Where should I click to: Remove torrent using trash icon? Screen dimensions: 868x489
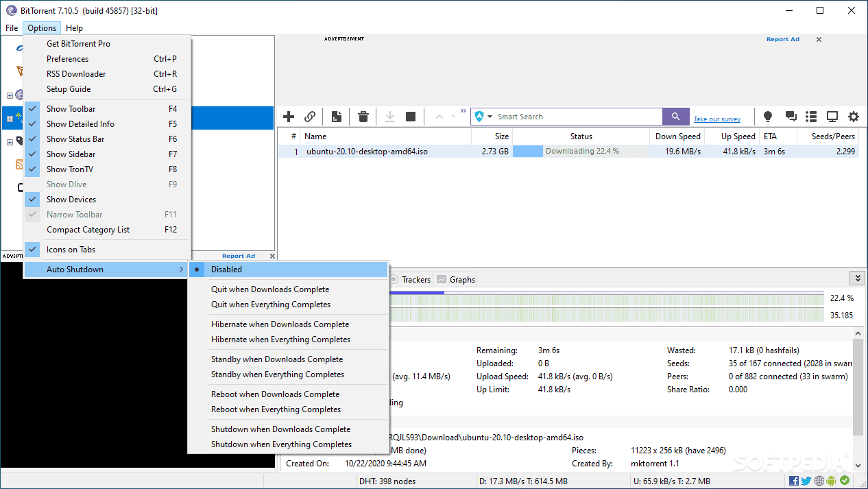click(x=363, y=117)
